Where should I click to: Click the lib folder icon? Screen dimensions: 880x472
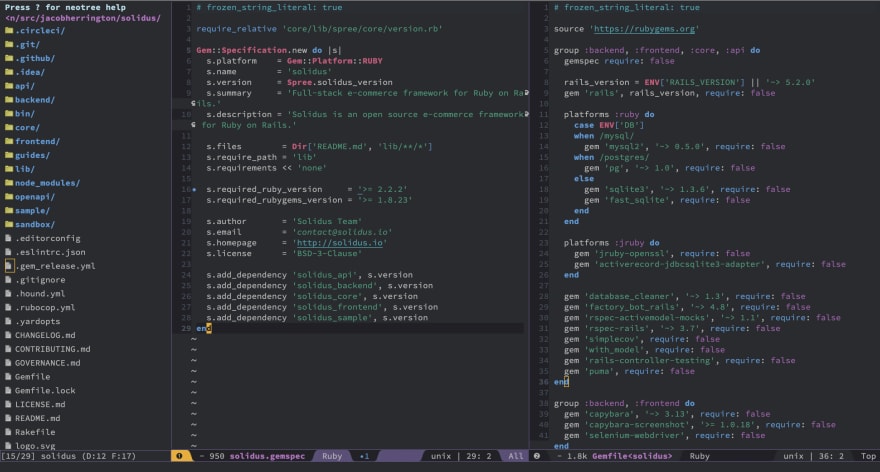[x=9, y=169]
